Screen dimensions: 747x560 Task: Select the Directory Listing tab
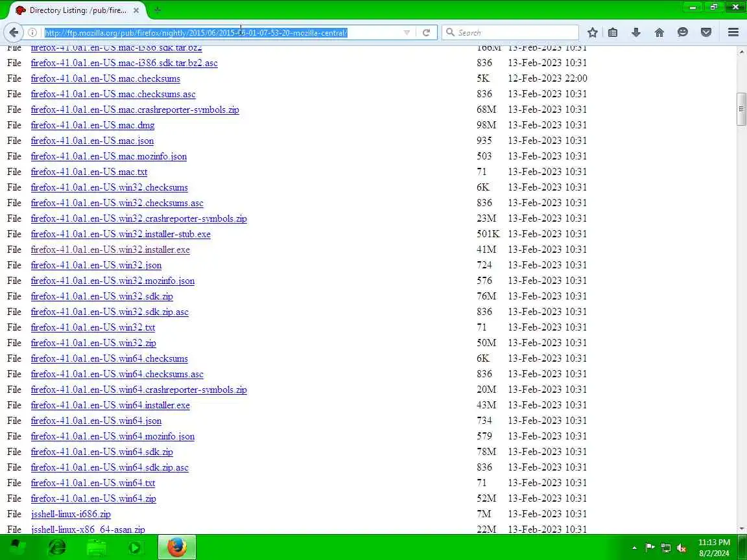pyautogui.click(x=78, y=10)
